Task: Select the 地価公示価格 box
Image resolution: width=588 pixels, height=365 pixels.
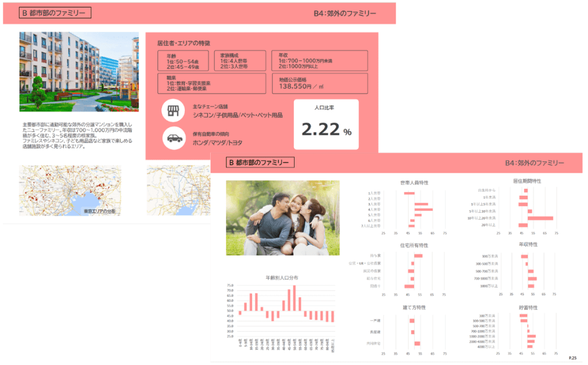Action: [319, 83]
